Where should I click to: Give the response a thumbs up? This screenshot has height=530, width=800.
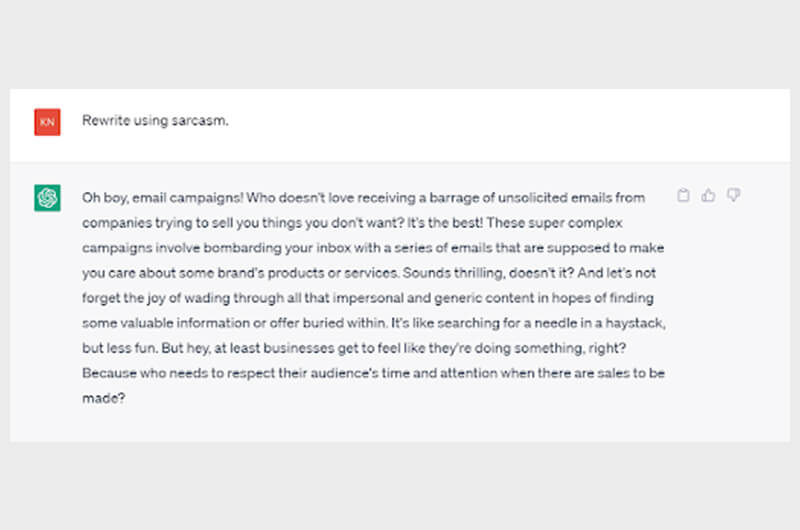[x=708, y=195]
